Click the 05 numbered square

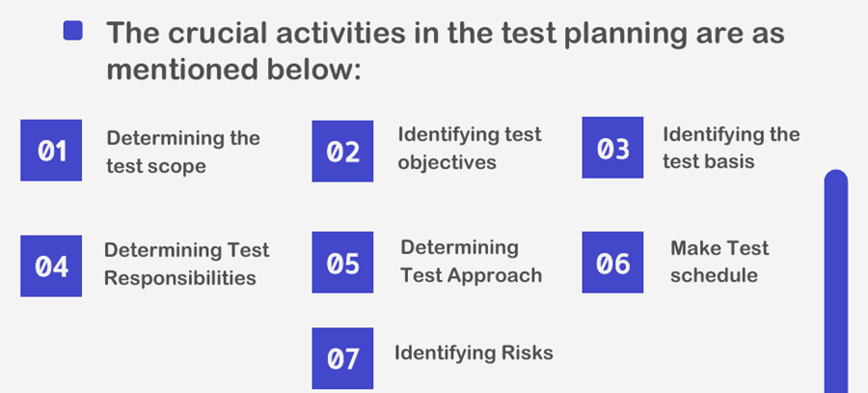pyautogui.click(x=342, y=263)
